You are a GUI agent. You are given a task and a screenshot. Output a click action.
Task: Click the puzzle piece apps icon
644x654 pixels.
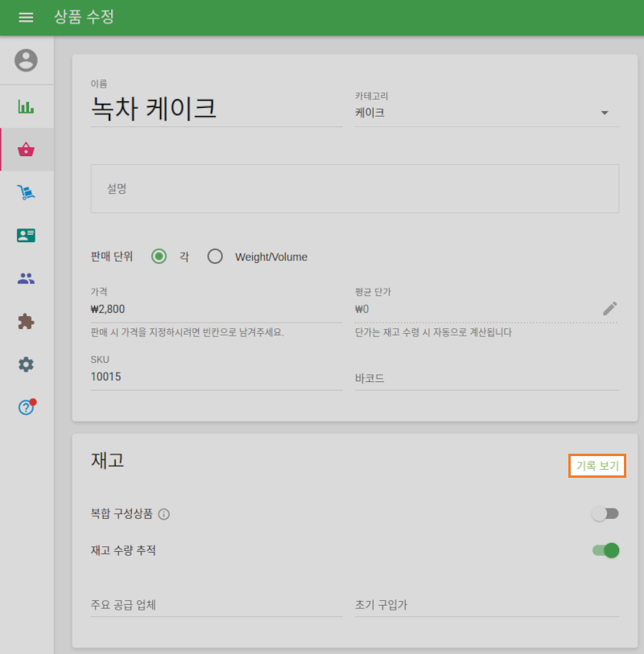(x=26, y=321)
